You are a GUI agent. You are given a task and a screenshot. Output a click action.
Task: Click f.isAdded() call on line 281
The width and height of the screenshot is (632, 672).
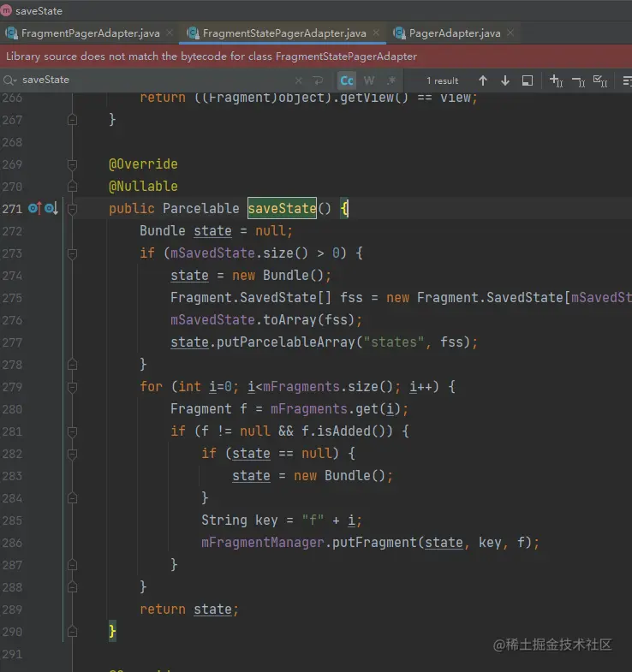coord(347,431)
